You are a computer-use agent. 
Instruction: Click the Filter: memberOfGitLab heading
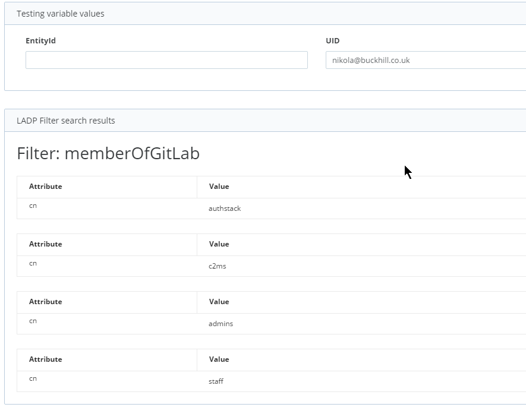(x=108, y=153)
